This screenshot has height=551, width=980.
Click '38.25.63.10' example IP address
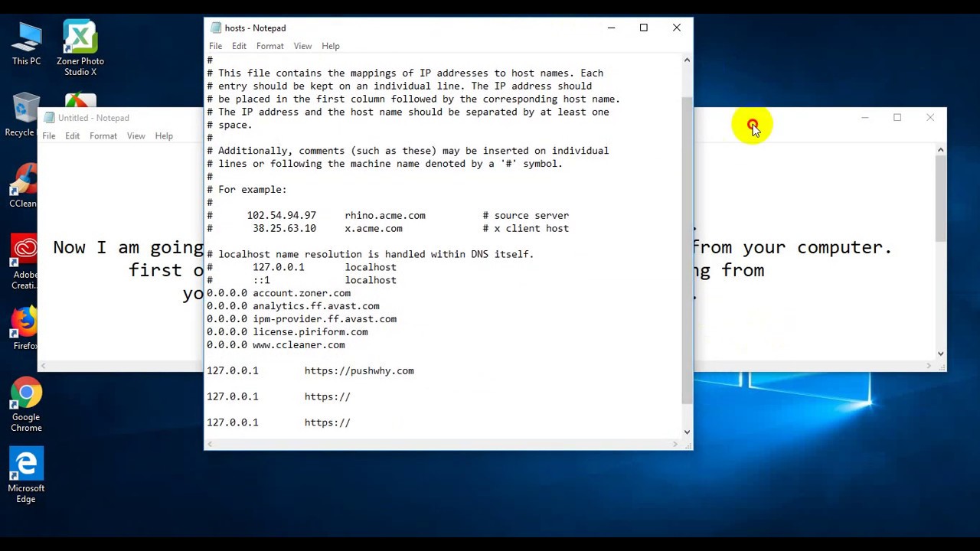[284, 229]
